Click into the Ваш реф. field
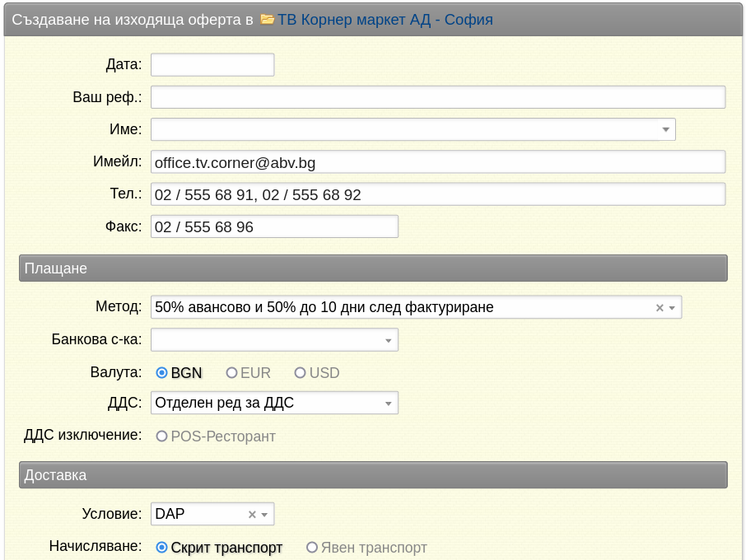 [438, 97]
